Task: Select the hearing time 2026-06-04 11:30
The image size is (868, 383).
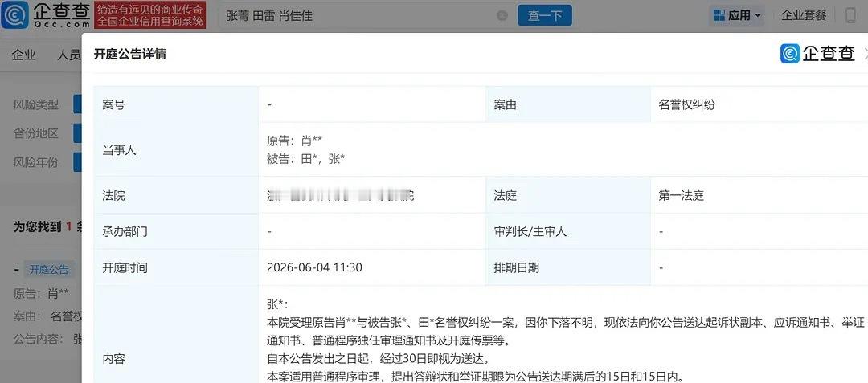Action: pos(314,267)
